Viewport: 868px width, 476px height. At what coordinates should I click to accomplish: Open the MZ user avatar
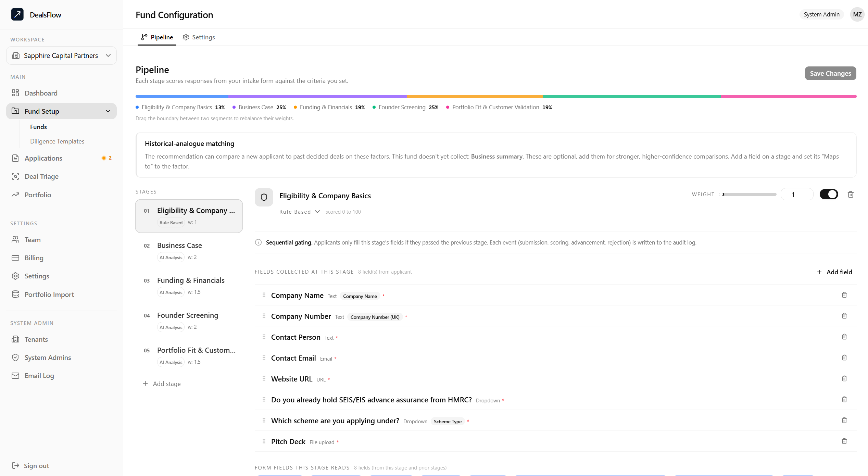[x=857, y=14]
